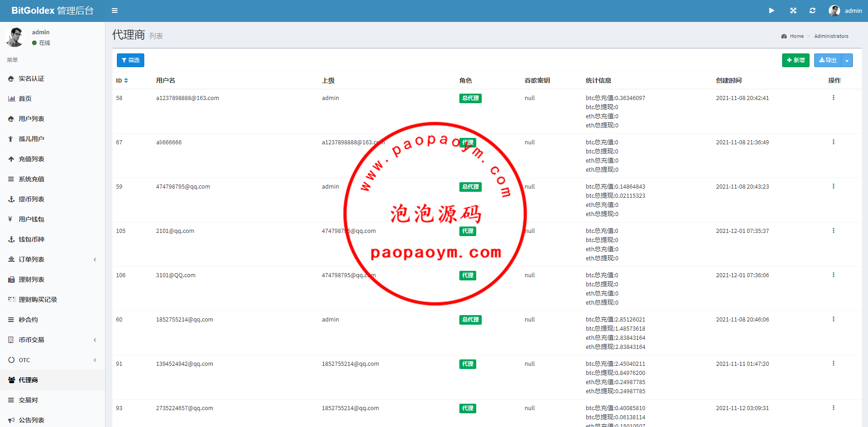The height and width of the screenshot is (427, 868).
Task: Sort table by ID column arrows
Action: (x=126, y=80)
